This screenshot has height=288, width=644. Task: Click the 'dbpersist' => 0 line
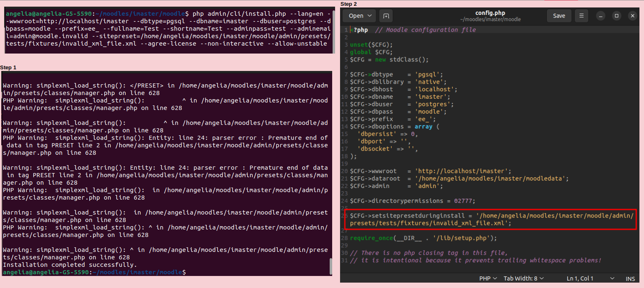coord(387,134)
